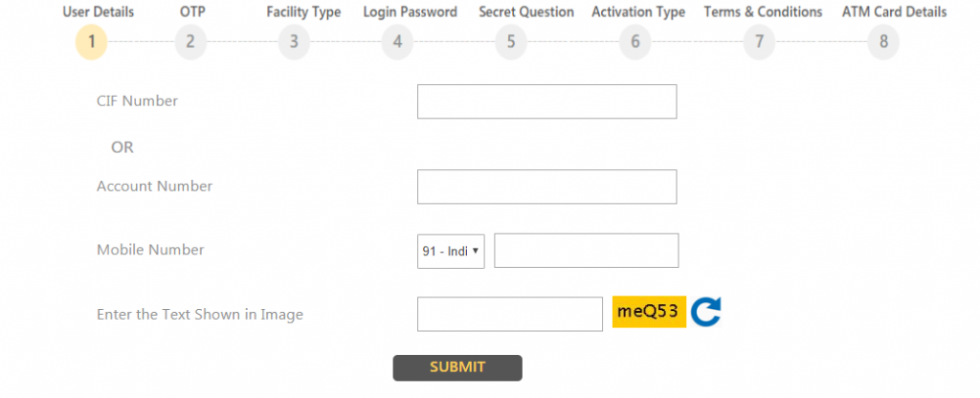Click the Secret Question step label
Viewport: 980px width, 398px height.
(526, 11)
